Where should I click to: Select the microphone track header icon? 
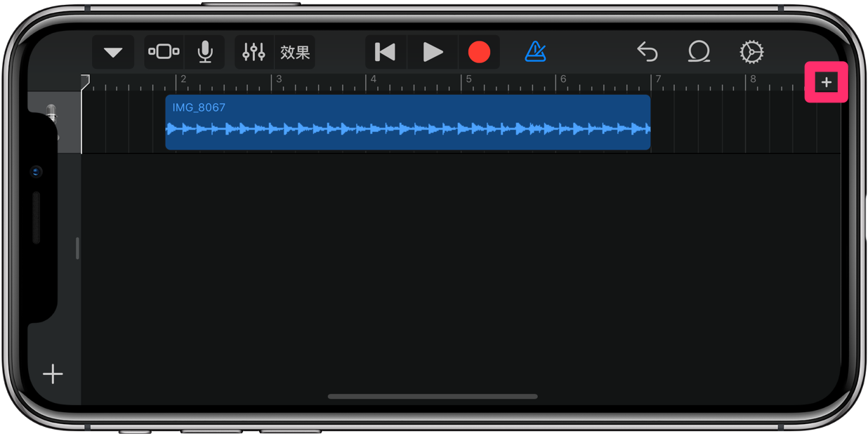[51, 121]
